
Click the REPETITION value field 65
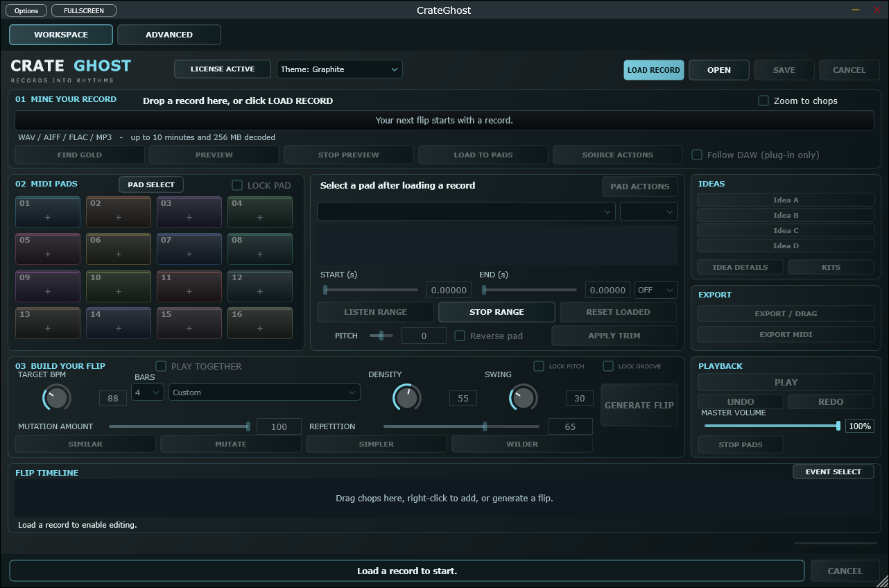[570, 426]
